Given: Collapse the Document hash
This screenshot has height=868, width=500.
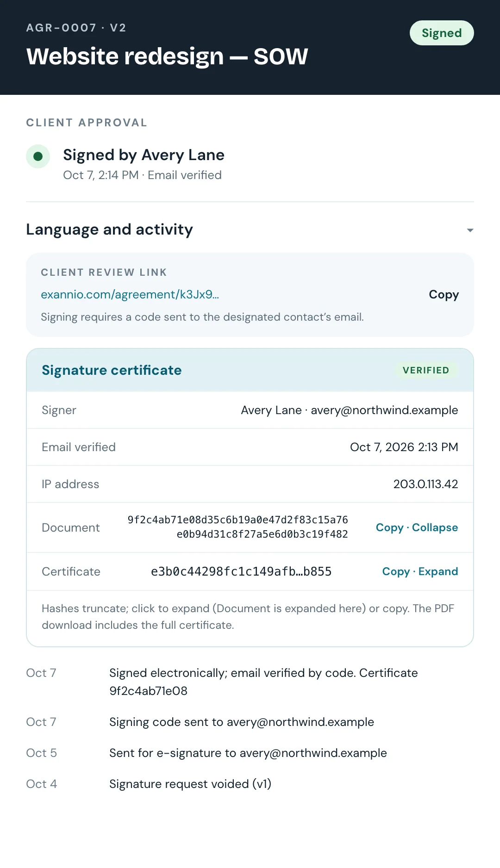Looking at the screenshot, I should (x=435, y=527).
